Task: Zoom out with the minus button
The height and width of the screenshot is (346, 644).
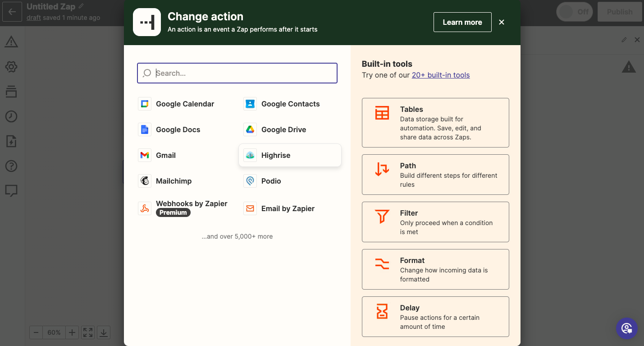Action: point(36,332)
